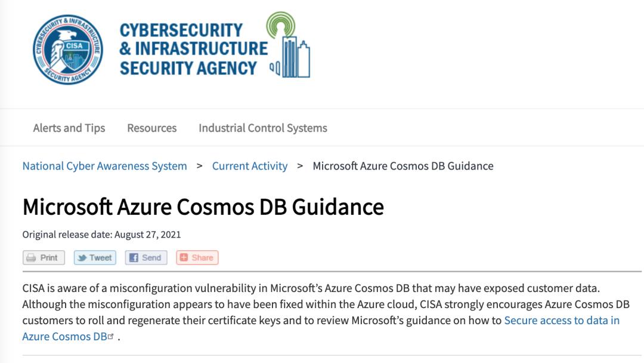Click the printer icon on Print button
The width and height of the screenshot is (644, 363).
pos(32,258)
